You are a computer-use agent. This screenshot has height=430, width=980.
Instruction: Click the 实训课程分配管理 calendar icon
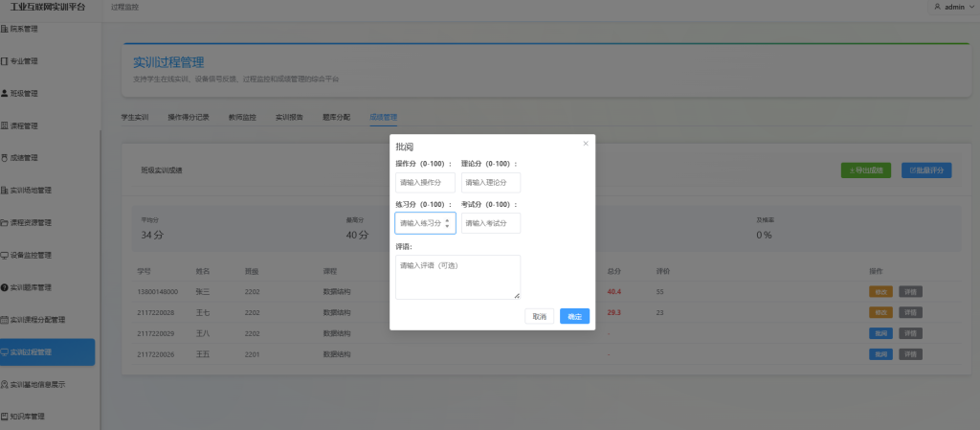click(5, 320)
